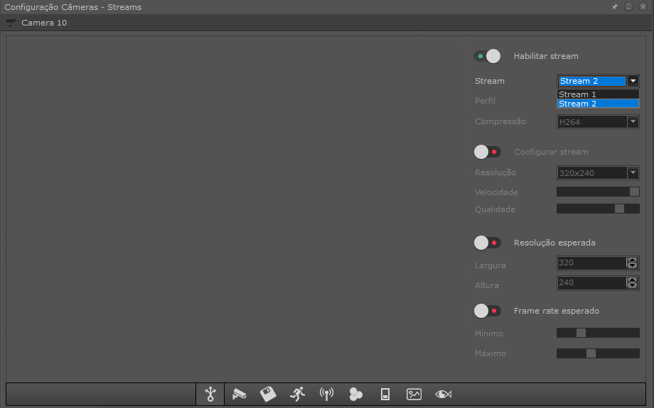The height and width of the screenshot is (408, 654).
Task: Turn on the Resolução esperada toggle
Action: pyautogui.click(x=487, y=243)
